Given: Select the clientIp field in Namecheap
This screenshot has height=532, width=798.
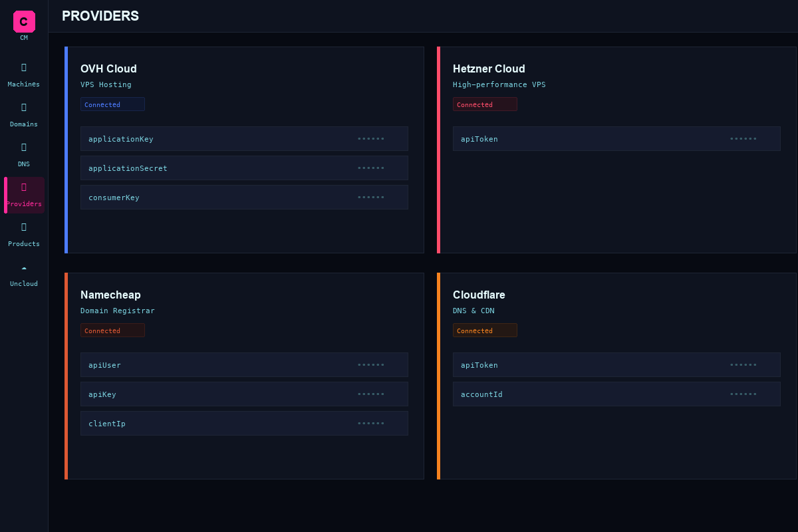Looking at the screenshot, I should tap(244, 424).
